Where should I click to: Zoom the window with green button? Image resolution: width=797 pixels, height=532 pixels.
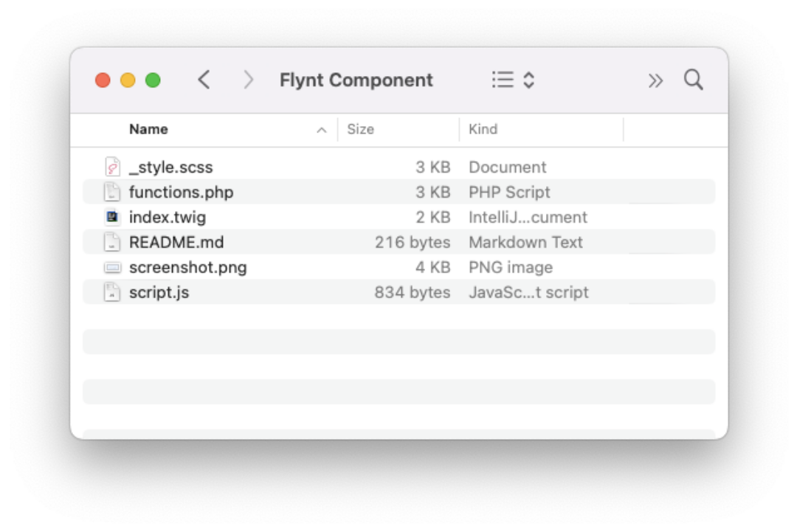coord(153,80)
